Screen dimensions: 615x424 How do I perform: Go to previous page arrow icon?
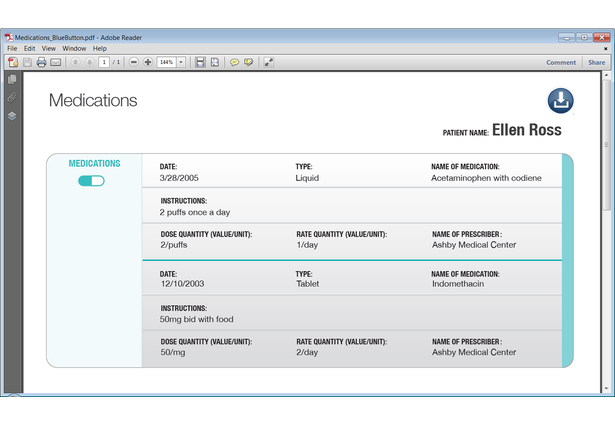click(x=75, y=62)
